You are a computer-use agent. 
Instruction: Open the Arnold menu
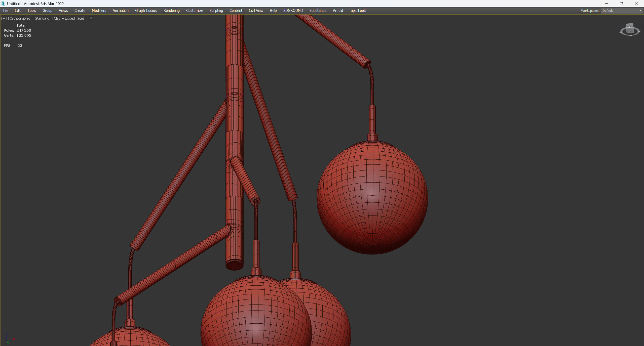(338, 11)
